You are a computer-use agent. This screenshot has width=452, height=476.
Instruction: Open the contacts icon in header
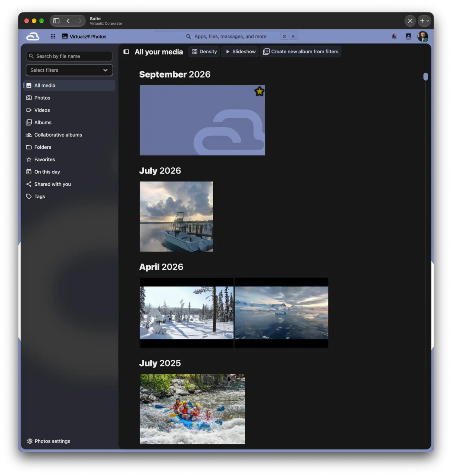tap(408, 36)
